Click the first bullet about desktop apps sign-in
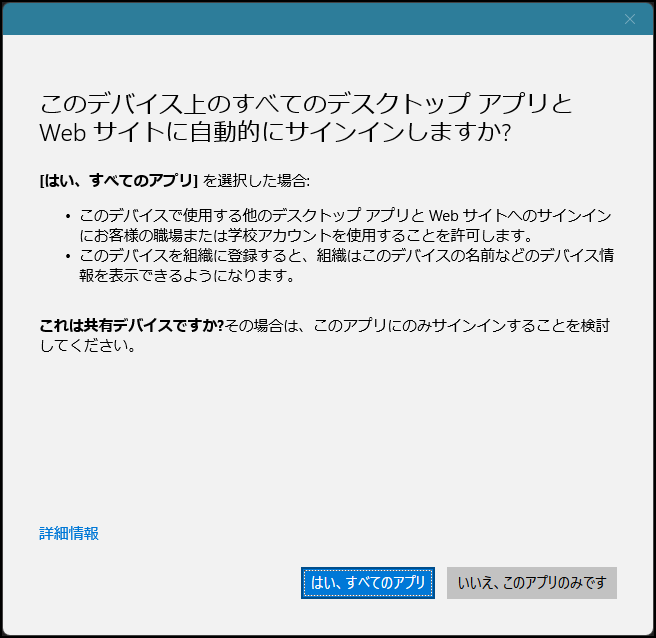The height and width of the screenshot is (638, 656). pyautogui.click(x=345, y=216)
